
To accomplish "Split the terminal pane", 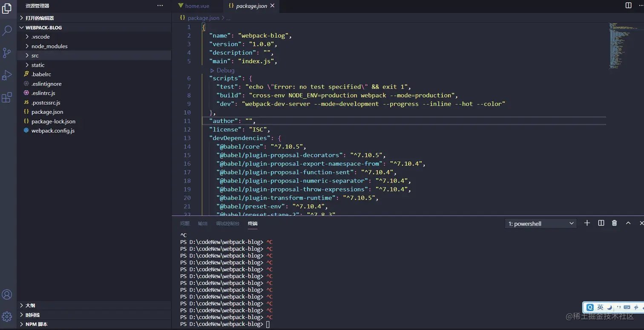I will point(601,223).
